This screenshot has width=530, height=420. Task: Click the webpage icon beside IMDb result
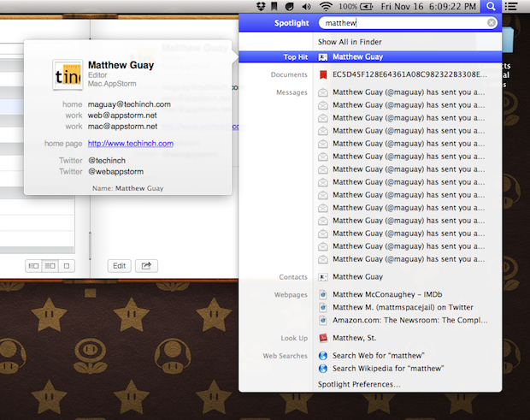(x=323, y=294)
